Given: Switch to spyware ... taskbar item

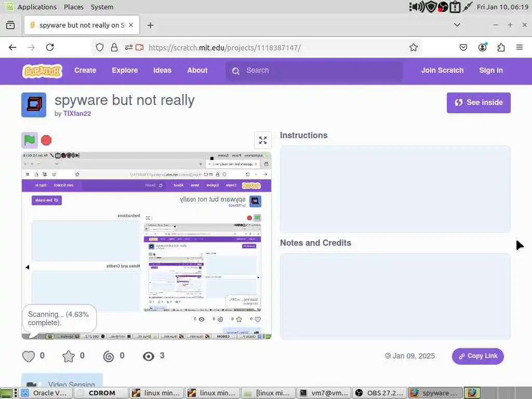Looking at the screenshot, I should [x=435, y=393].
